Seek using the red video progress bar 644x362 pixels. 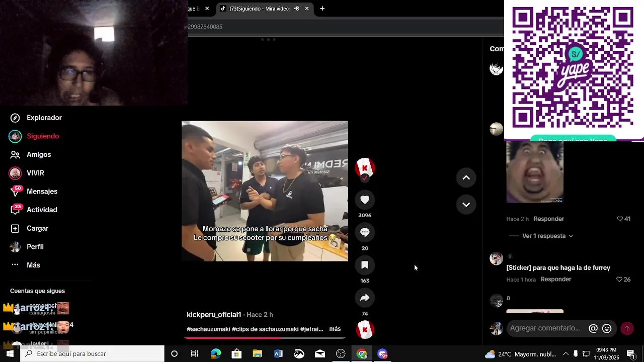(265, 338)
